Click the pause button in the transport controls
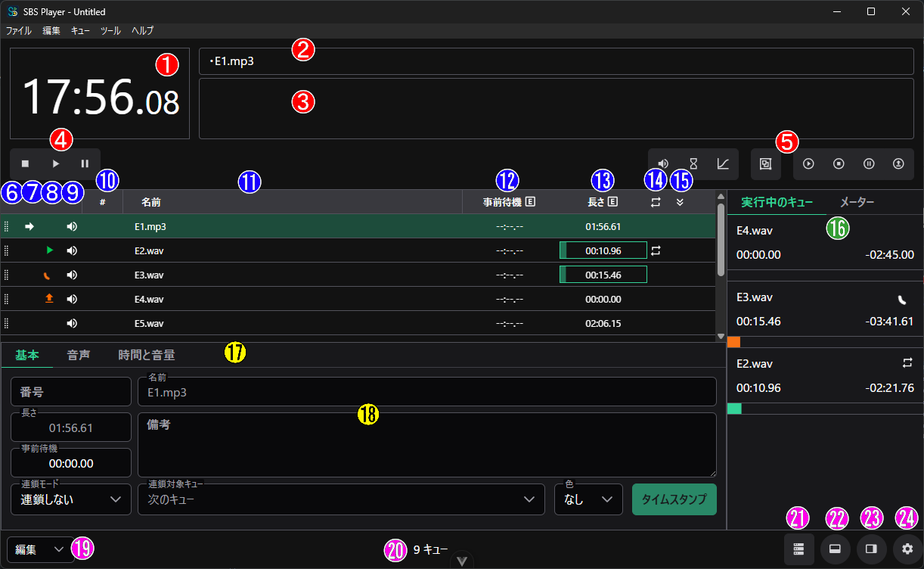Screen dimensions: 924x569 point(85,163)
